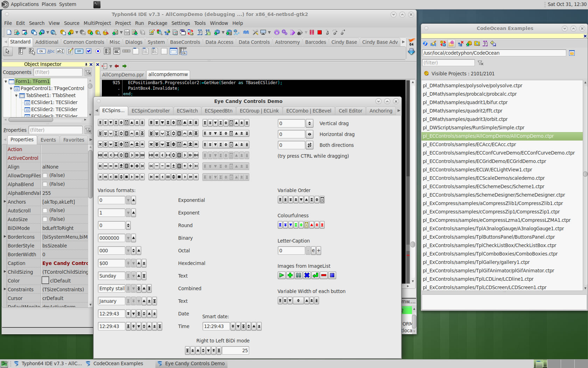This screenshot has height=368, width=588.
Task: Select ECSlider1: TECSlider in component tree
Action: tap(54, 102)
